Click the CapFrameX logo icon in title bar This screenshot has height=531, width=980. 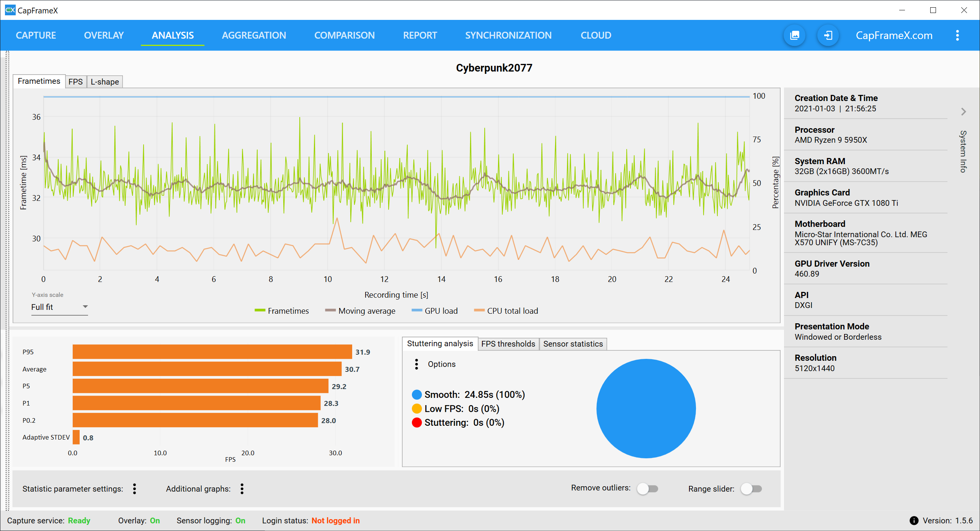click(10, 10)
